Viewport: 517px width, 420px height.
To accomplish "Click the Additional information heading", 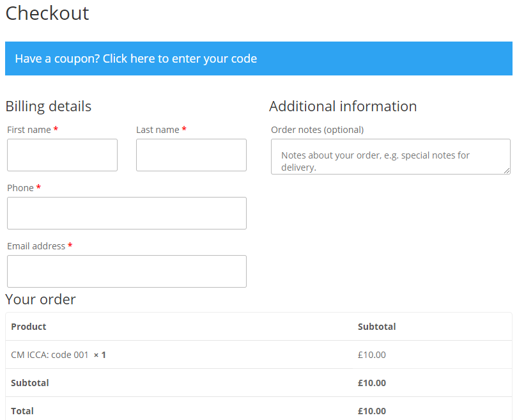I will [x=343, y=107].
